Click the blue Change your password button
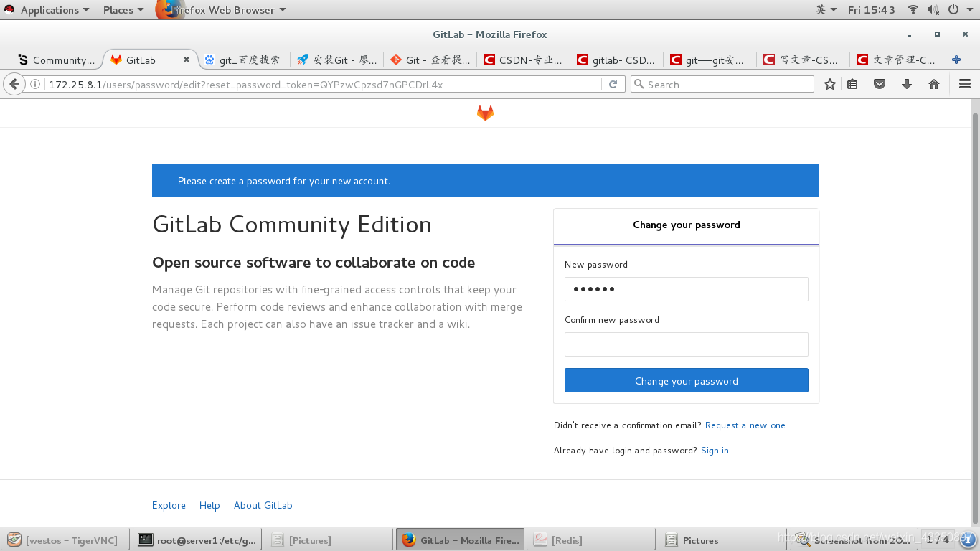Viewport: 980px width, 551px height. [x=687, y=380]
